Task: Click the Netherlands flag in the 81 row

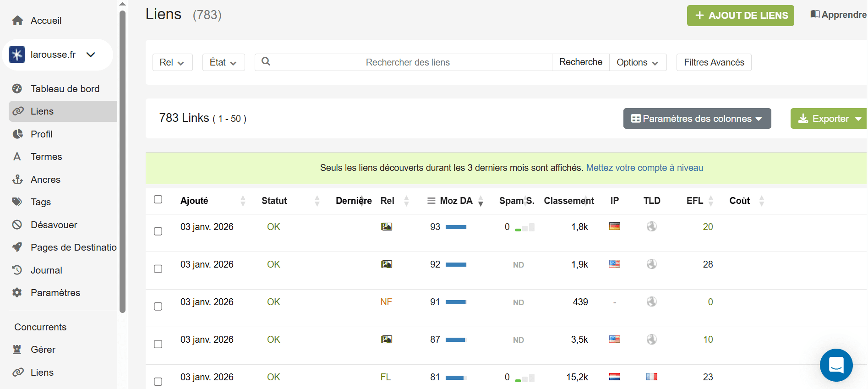Action: click(x=615, y=377)
